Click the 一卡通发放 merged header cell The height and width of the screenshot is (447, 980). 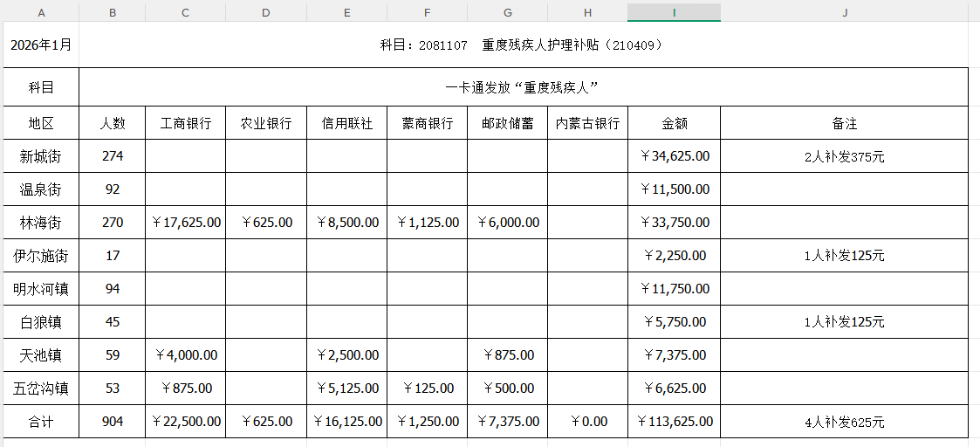point(524,87)
